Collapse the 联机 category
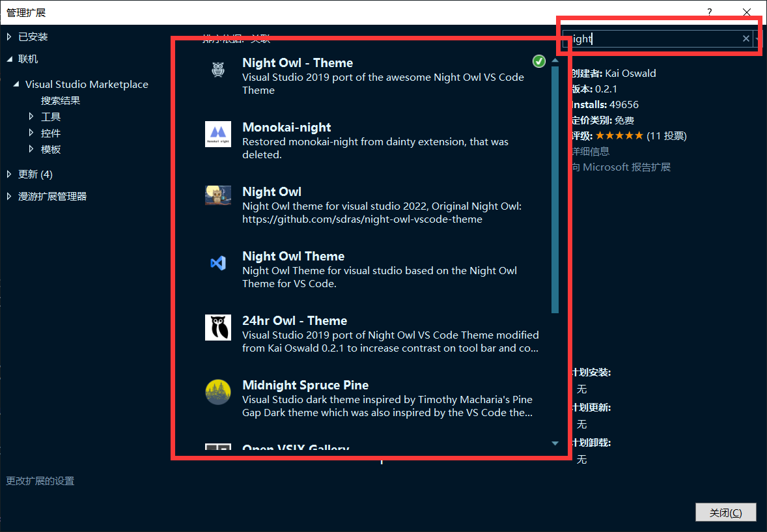Viewport: 767px width, 532px height. tap(9, 59)
